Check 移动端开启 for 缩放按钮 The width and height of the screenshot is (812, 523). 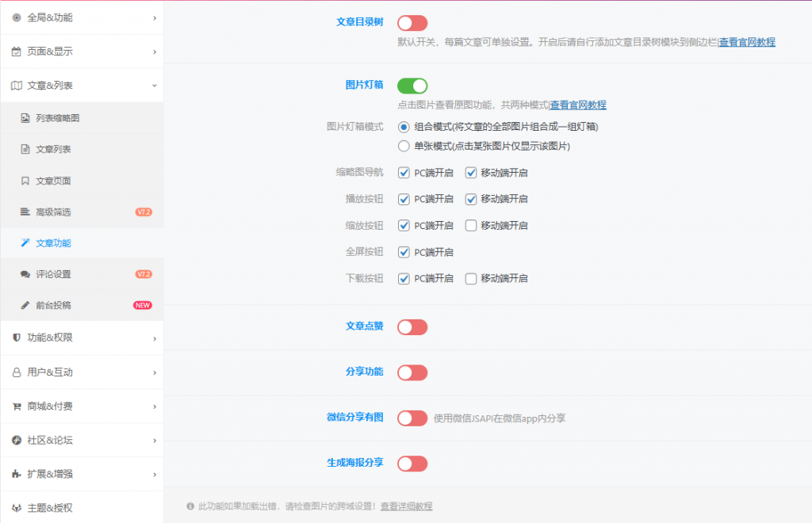[469, 225]
